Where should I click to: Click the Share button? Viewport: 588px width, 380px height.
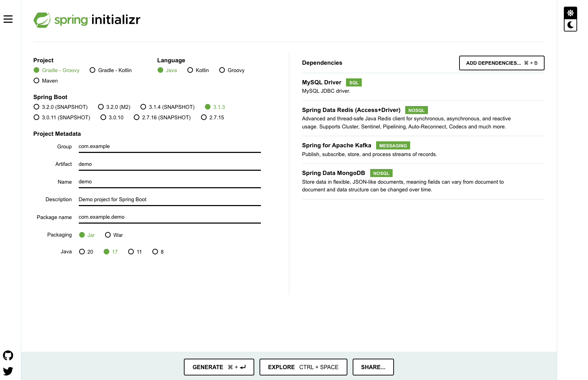tap(373, 367)
